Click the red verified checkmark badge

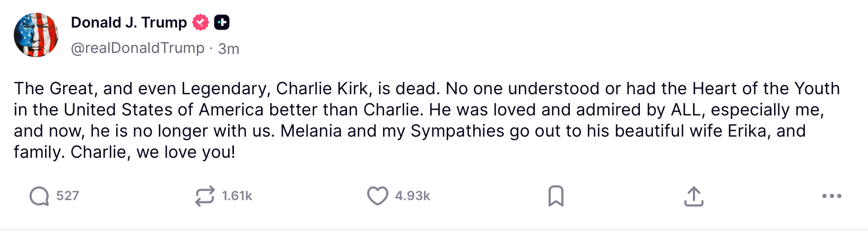coord(200,23)
